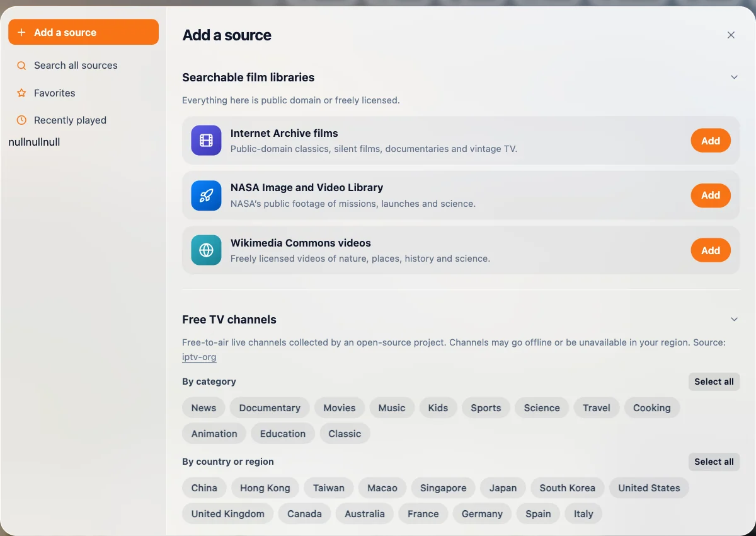Viewport: 756px width, 536px height.
Task: Click the Searchable film libraries heading
Action: 248,78
